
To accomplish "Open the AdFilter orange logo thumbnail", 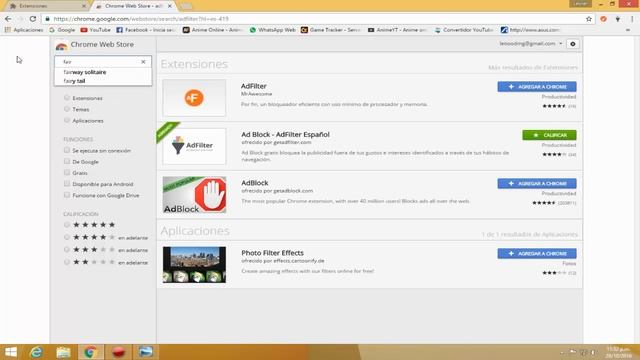I will click(x=194, y=98).
